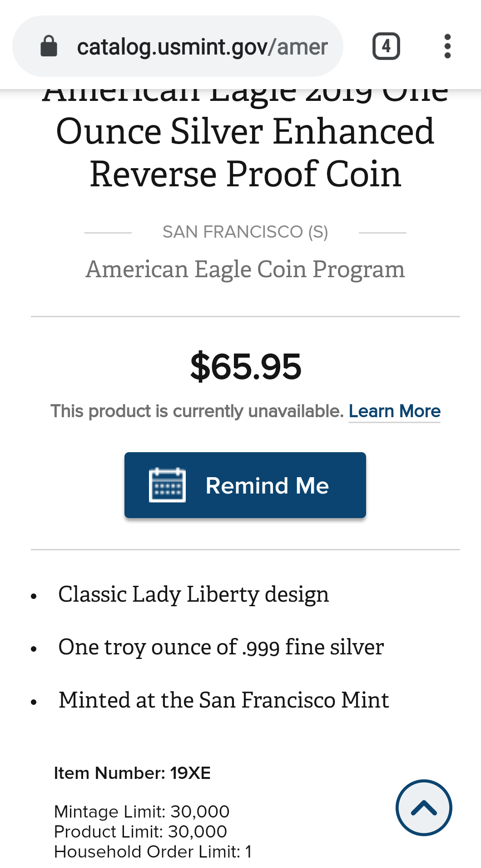This screenshot has height=868, width=481.
Task: Open the tab switcher showing 4 tabs
Action: (x=386, y=46)
